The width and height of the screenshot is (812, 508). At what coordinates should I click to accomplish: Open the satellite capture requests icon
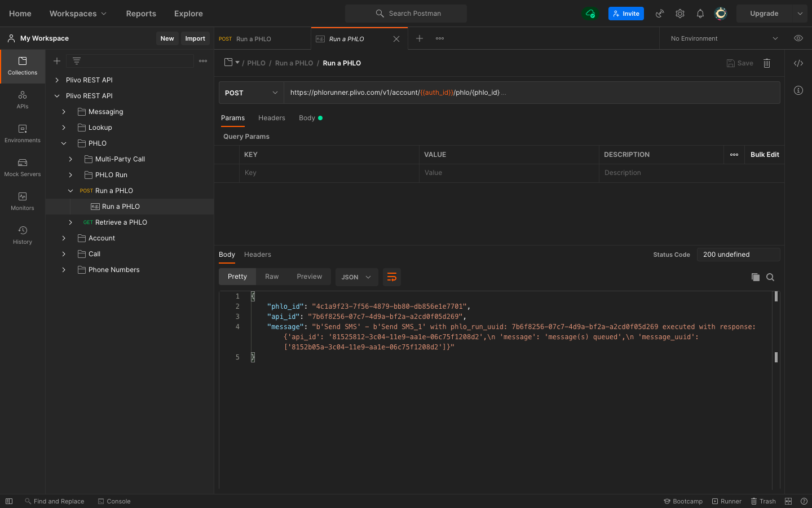click(660, 14)
